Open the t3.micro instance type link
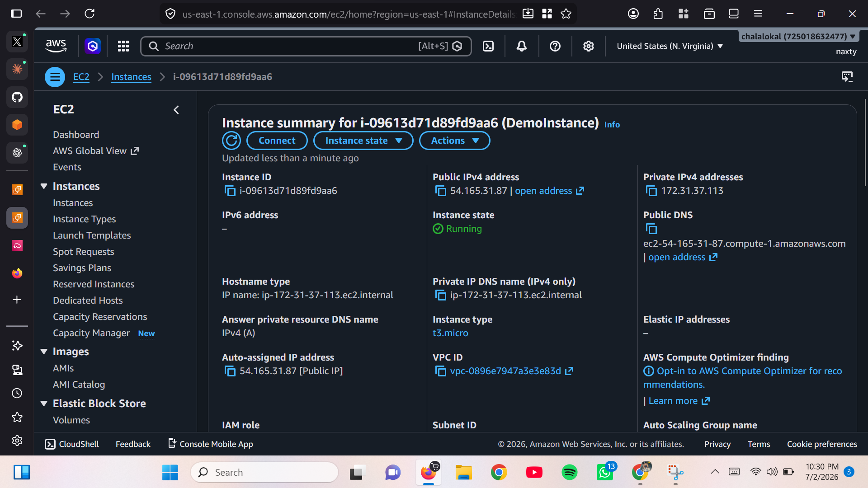868x488 pixels. [x=450, y=333]
